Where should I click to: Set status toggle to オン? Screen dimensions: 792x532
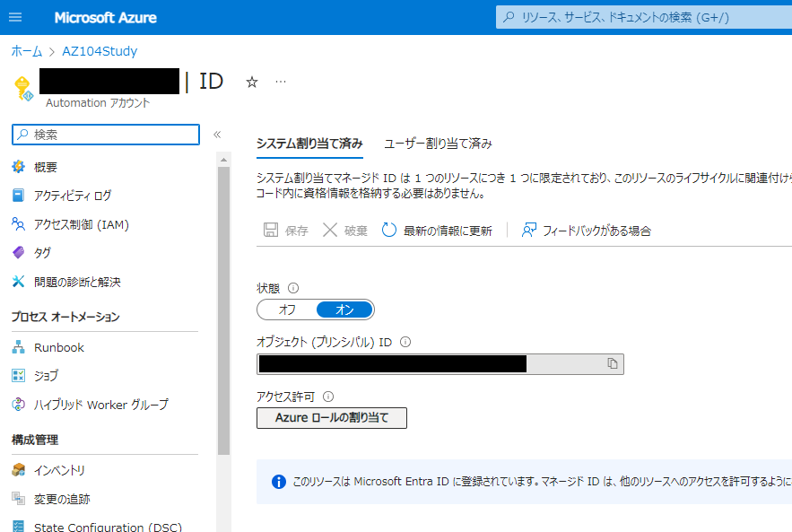[x=344, y=310]
